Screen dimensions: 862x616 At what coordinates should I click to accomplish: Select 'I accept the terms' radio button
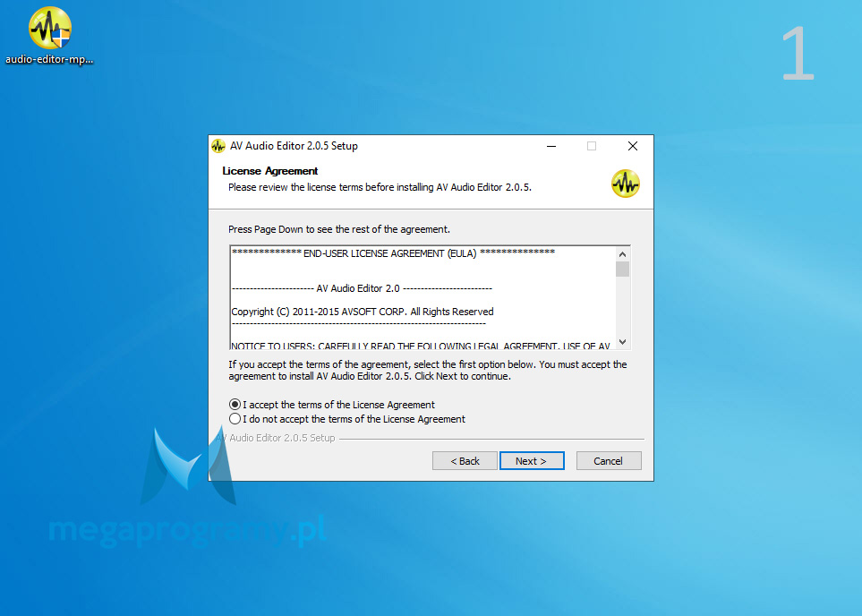coord(235,405)
